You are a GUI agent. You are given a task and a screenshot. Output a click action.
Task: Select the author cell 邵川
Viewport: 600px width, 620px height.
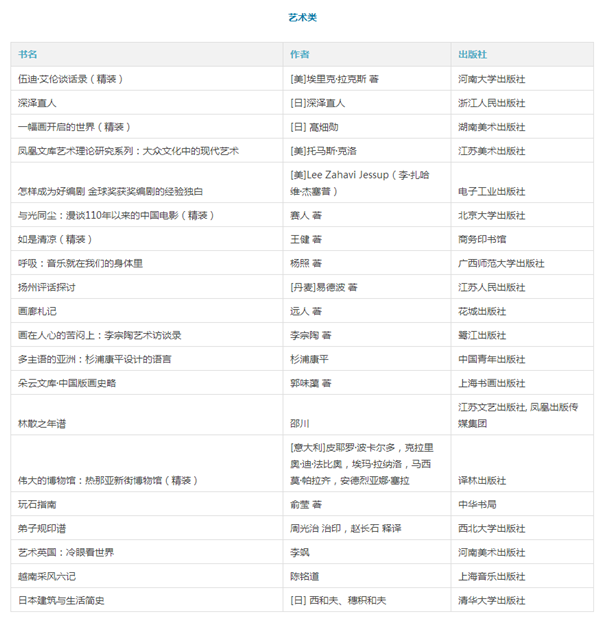coord(299,424)
